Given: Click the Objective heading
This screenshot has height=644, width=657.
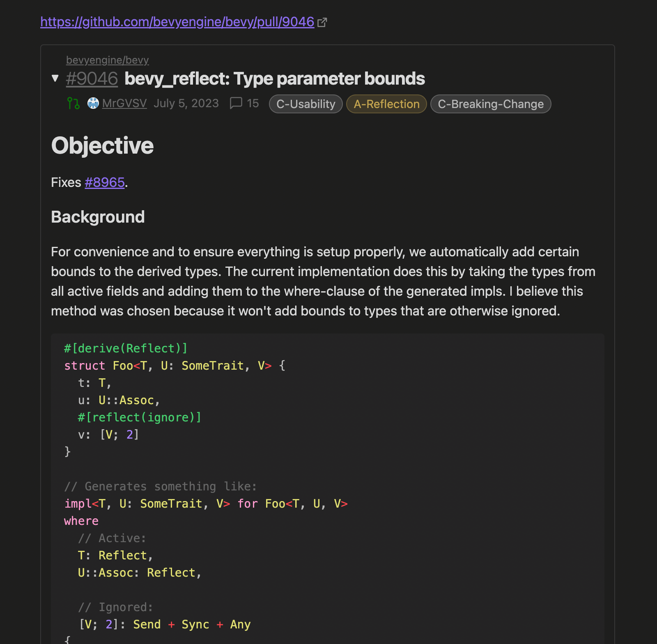Looking at the screenshot, I should pyautogui.click(x=102, y=145).
